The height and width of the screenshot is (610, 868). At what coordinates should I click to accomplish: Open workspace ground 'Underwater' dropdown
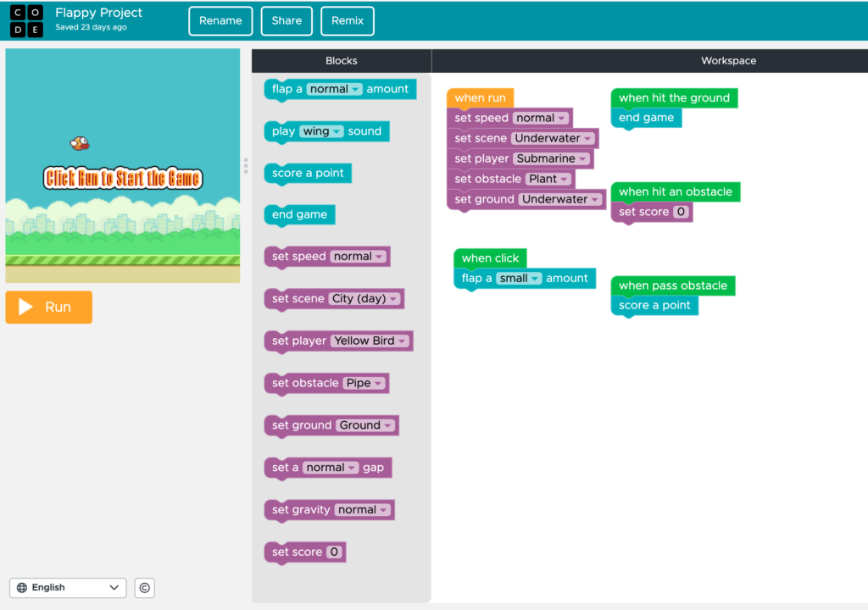[560, 199]
